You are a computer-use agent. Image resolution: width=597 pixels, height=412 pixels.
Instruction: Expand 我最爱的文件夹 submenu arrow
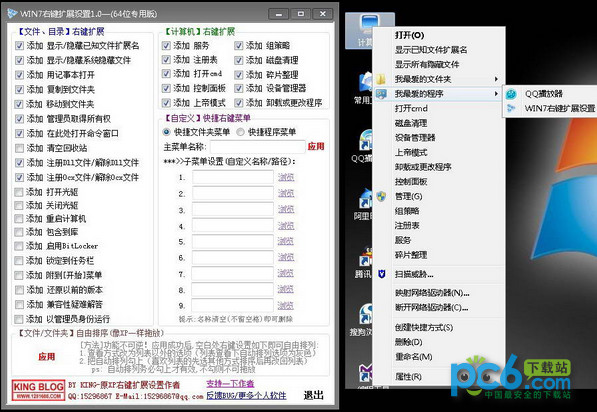[496, 79]
